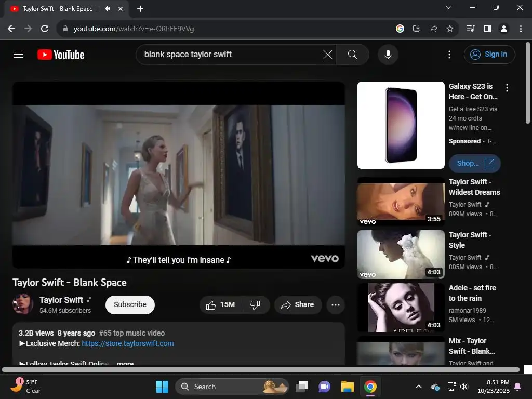The height and width of the screenshot is (399, 532).
Task: Click the Galaxy S23 ad image
Action: [x=401, y=125]
